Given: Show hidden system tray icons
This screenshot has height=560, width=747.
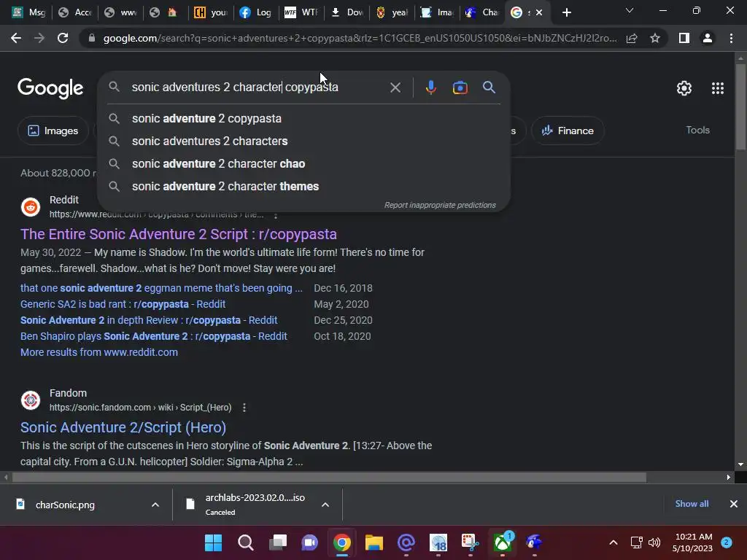Looking at the screenshot, I should coord(614,542).
